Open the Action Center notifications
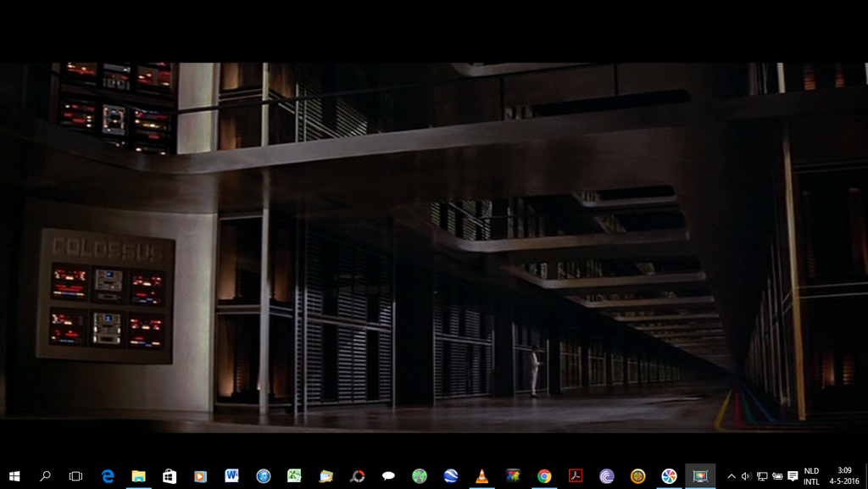Screen dimensions: 868x489 click(x=793, y=476)
